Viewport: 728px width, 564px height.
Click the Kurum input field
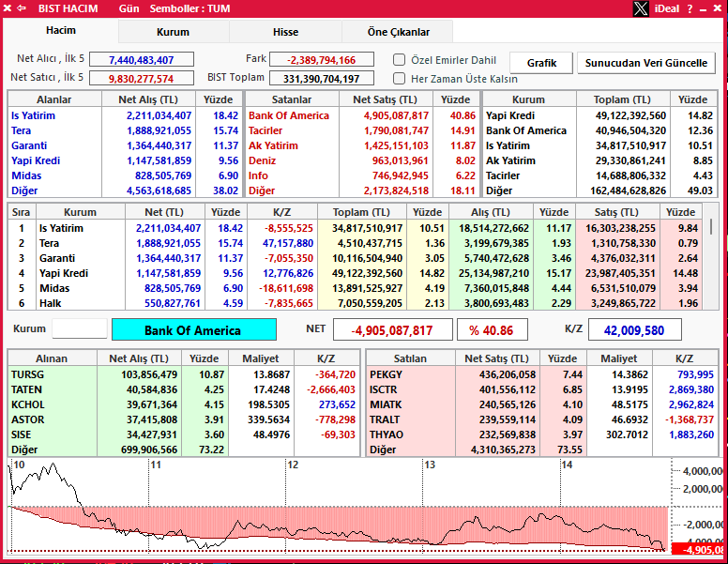click(80, 329)
